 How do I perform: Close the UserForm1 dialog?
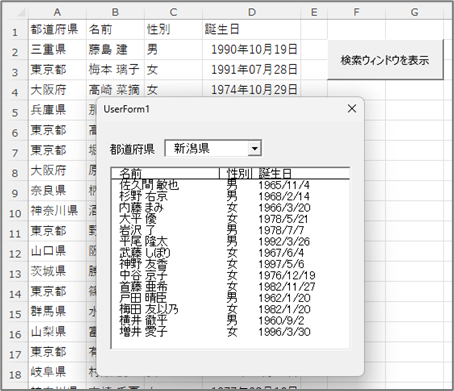[x=352, y=108]
